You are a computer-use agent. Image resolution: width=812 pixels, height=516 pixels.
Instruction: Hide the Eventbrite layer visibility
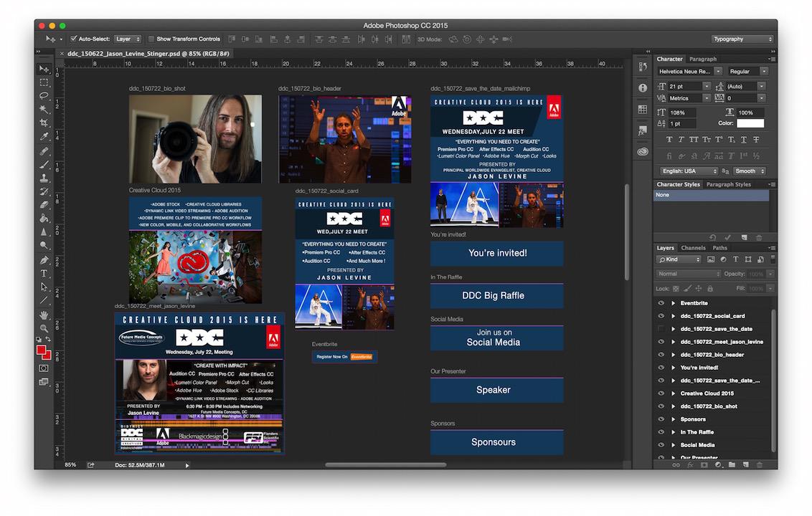click(x=661, y=303)
